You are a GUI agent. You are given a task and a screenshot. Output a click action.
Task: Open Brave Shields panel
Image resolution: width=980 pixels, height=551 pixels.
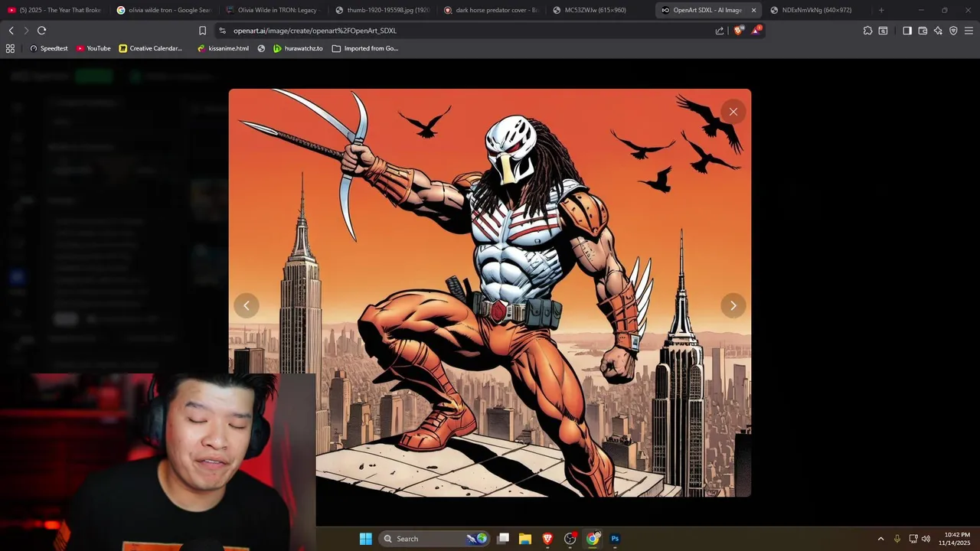pyautogui.click(x=738, y=31)
